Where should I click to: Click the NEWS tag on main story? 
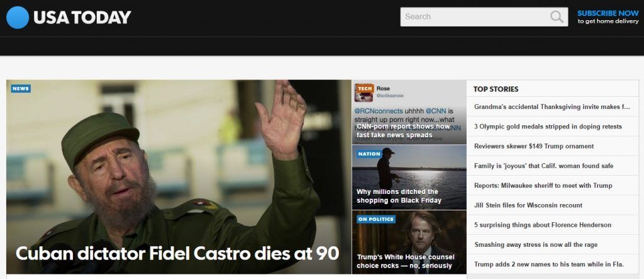coord(21,88)
